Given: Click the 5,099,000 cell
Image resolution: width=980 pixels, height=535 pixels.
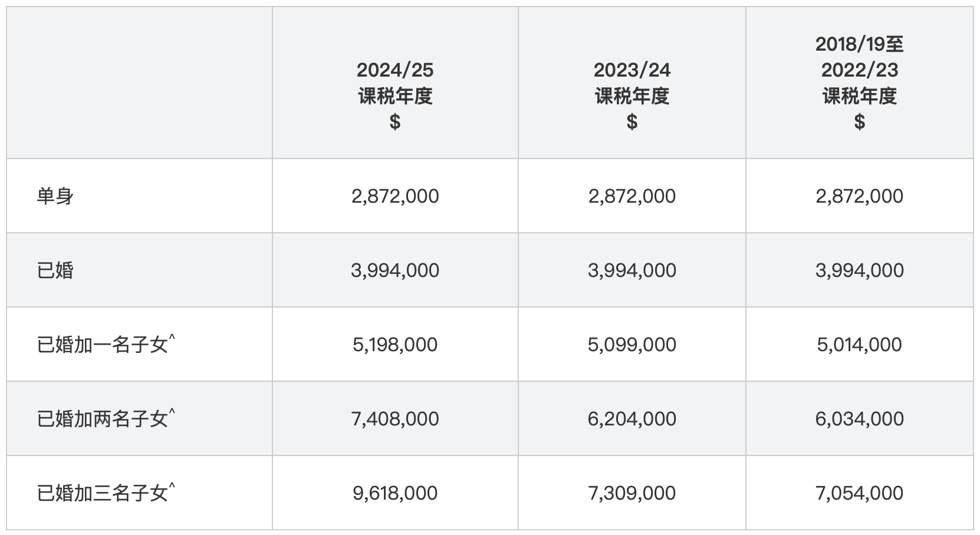Looking at the screenshot, I should pos(632,344).
